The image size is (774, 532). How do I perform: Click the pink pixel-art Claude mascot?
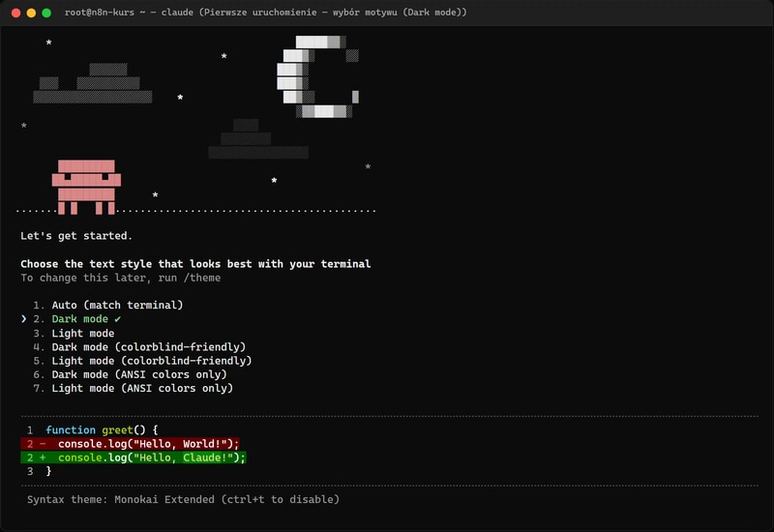tap(86, 187)
